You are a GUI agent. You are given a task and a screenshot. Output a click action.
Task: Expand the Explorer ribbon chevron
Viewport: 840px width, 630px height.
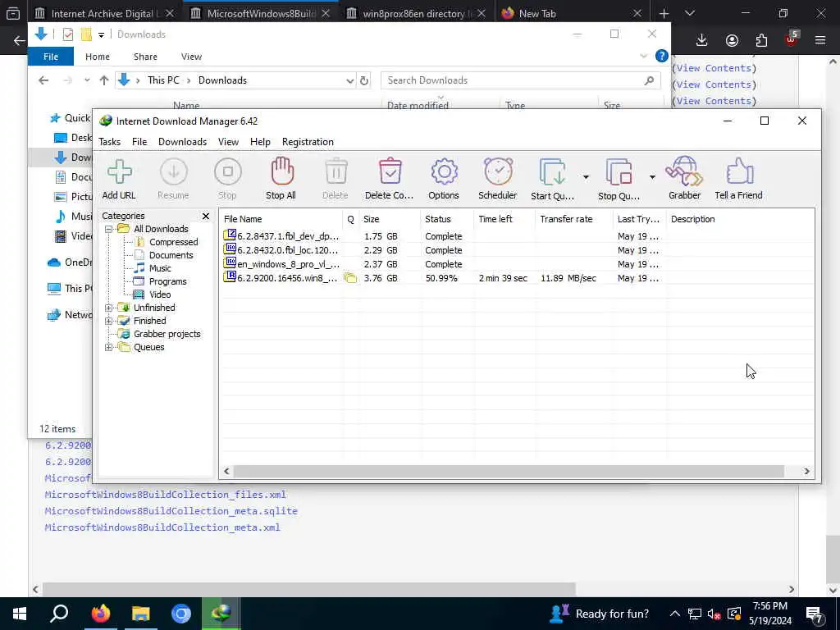643,57
